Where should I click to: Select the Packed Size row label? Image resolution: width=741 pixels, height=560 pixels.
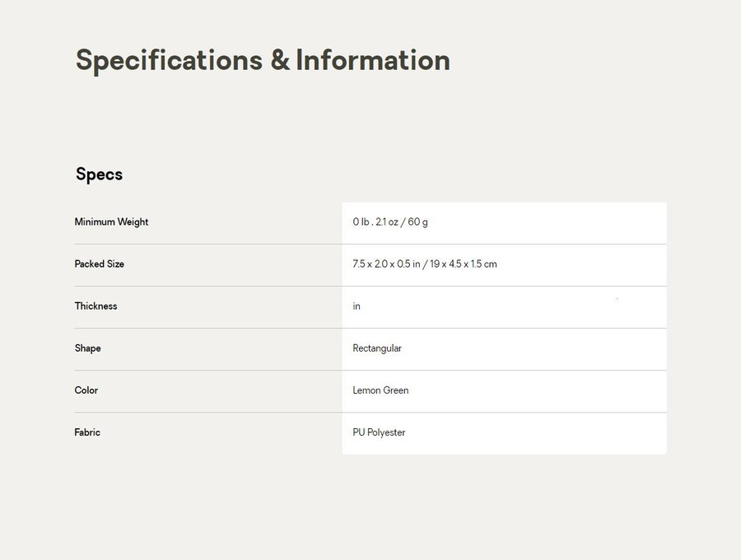click(100, 264)
